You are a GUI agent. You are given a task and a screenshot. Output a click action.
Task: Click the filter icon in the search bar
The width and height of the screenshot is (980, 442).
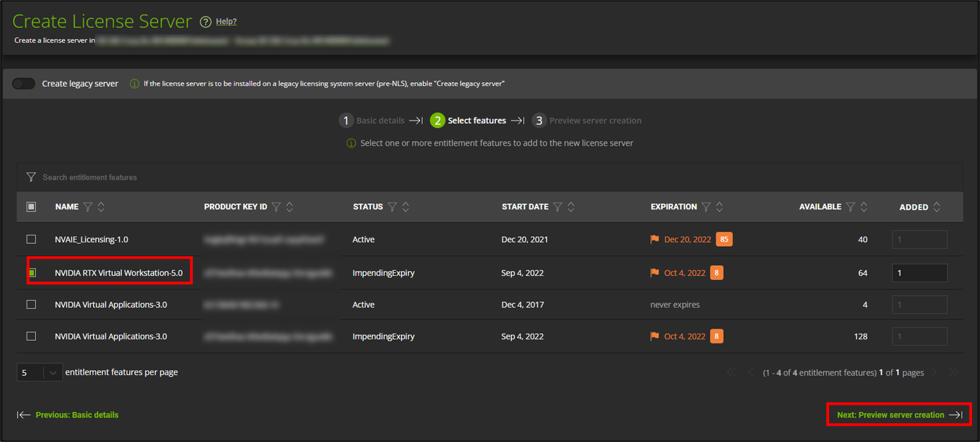tap(30, 177)
